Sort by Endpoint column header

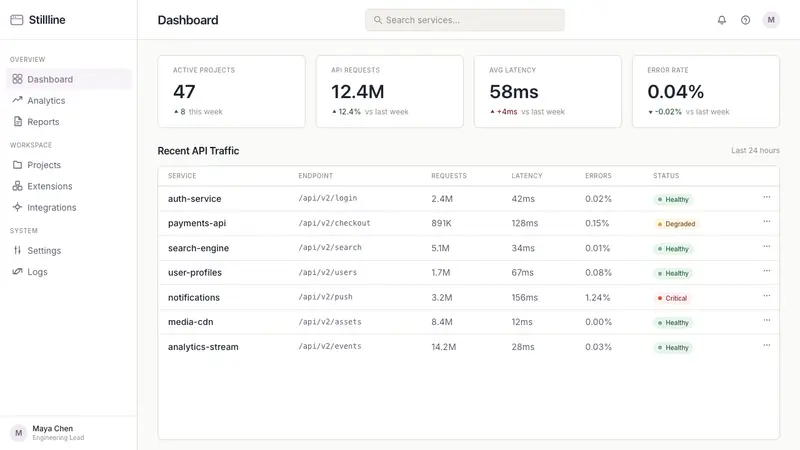tap(315, 176)
